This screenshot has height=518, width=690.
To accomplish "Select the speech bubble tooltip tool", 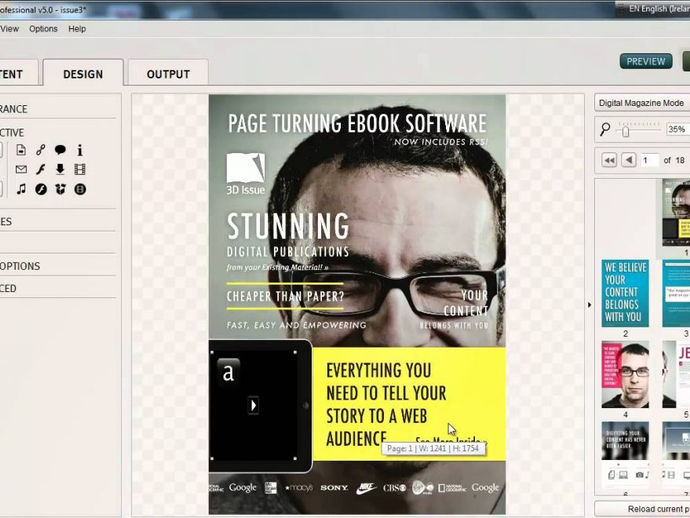I will [x=60, y=150].
